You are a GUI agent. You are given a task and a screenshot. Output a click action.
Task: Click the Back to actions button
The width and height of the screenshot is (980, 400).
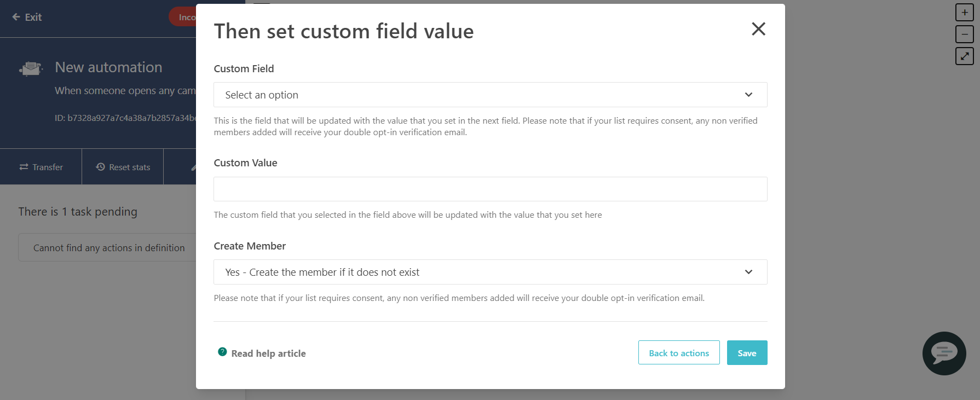[x=679, y=352]
